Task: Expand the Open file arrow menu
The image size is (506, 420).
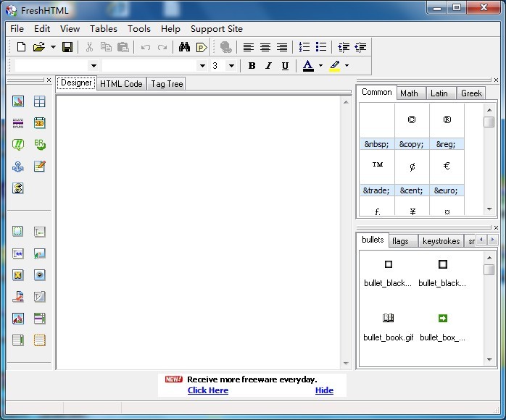Action: pos(53,47)
